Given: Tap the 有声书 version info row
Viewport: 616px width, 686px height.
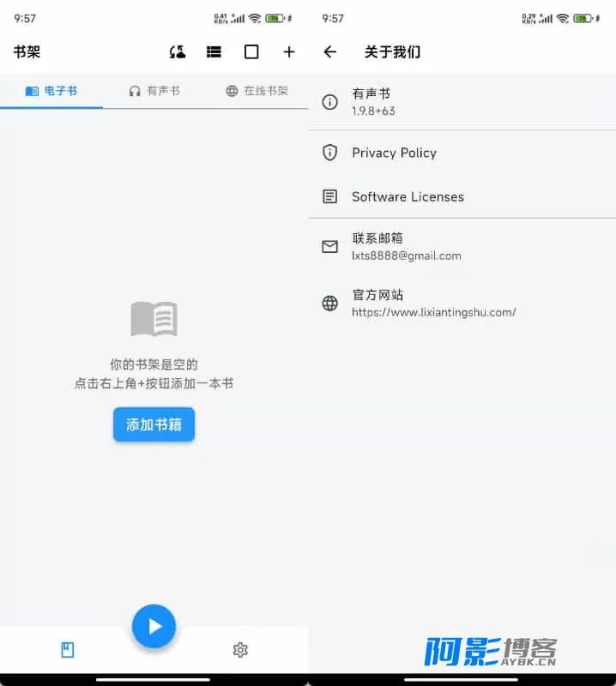Looking at the screenshot, I should pyautogui.click(x=462, y=102).
